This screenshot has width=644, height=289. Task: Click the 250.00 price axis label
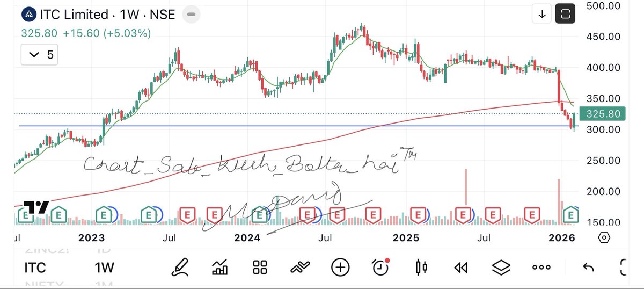603,161
